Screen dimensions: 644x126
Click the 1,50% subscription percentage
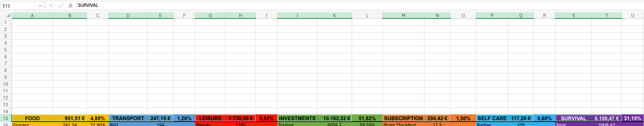coord(463,118)
